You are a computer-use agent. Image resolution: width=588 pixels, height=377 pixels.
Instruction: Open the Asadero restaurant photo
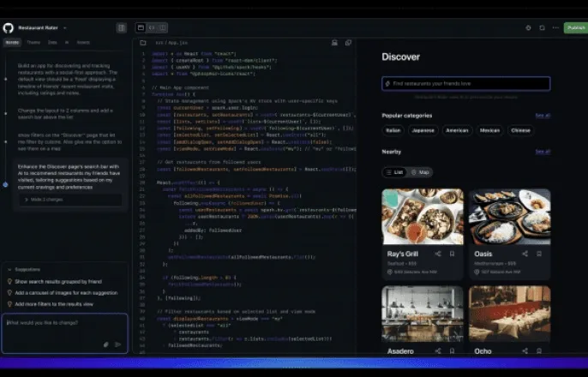pyautogui.click(x=423, y=314)
